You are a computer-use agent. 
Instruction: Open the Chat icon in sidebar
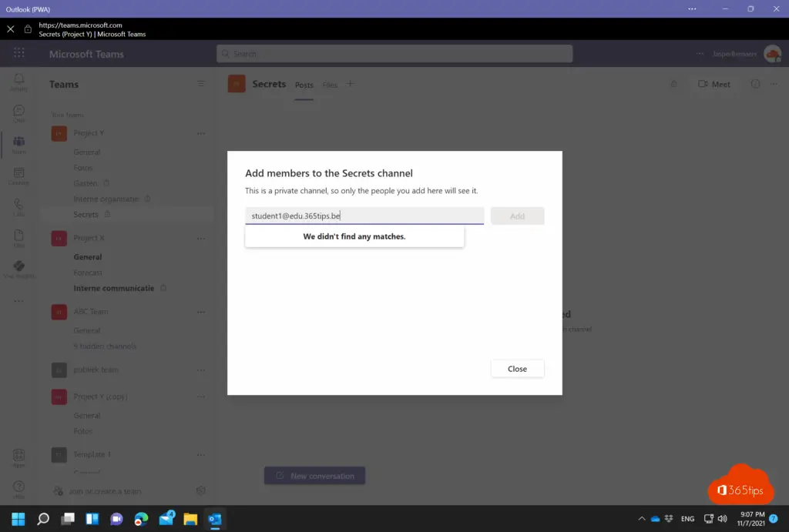pyautogui.click(x=18, y=113)
